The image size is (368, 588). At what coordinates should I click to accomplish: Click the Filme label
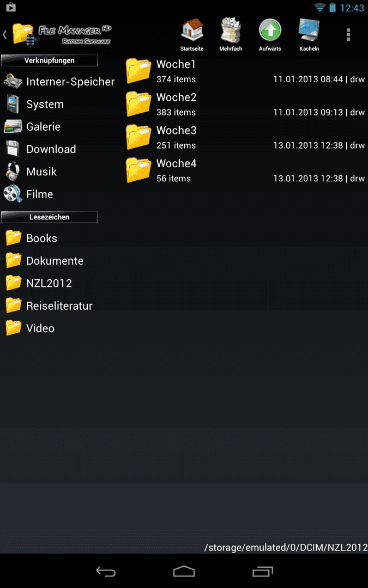39,194
